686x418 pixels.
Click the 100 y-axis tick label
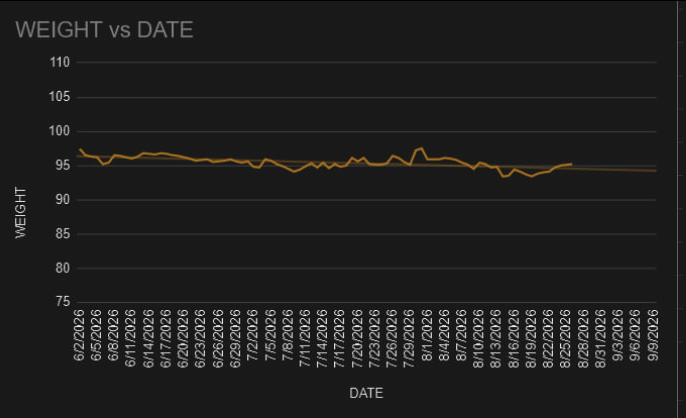click(x=60, y=131)
